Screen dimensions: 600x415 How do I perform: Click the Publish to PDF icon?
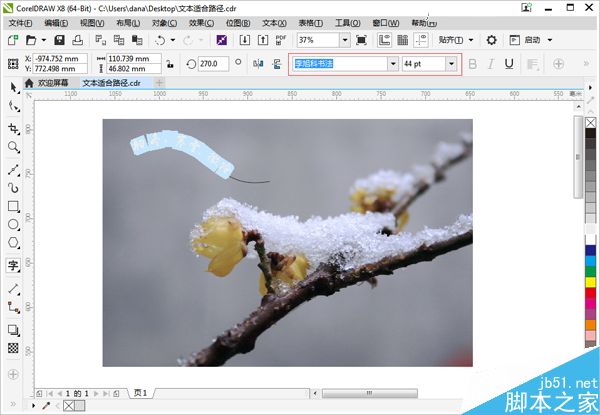coord(280,40)
